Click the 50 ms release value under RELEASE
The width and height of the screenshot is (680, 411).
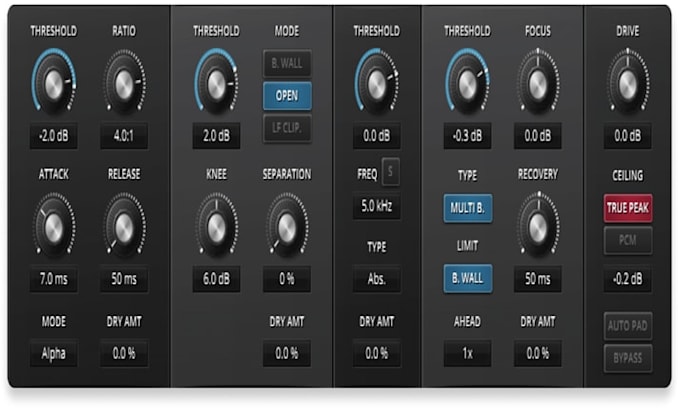(x=124, y=279)
